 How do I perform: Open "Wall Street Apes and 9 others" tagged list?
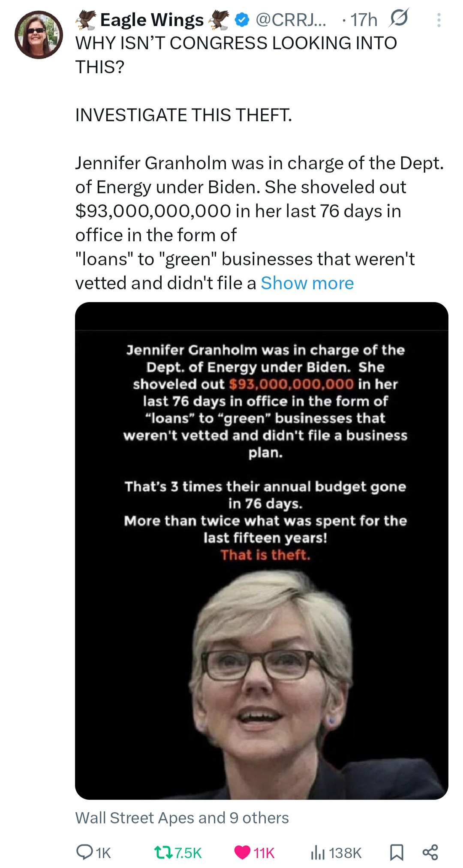click(x=182, y=817)
